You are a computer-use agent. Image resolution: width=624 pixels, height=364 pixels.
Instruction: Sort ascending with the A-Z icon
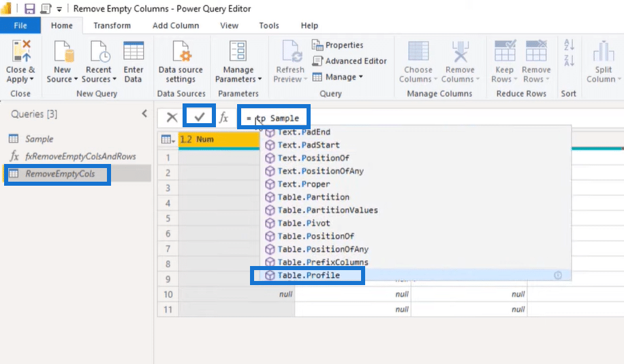(569, 44)
